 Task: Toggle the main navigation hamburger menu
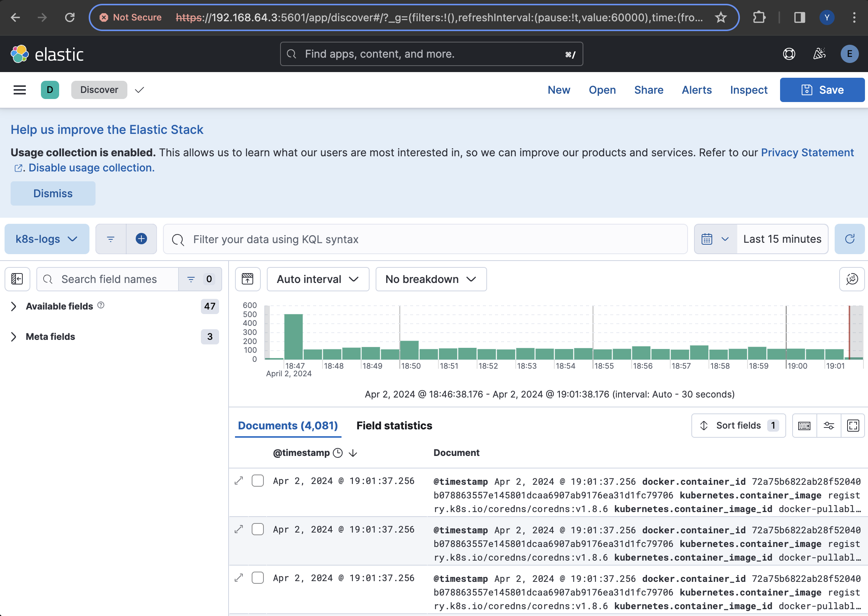coord(20,90)
